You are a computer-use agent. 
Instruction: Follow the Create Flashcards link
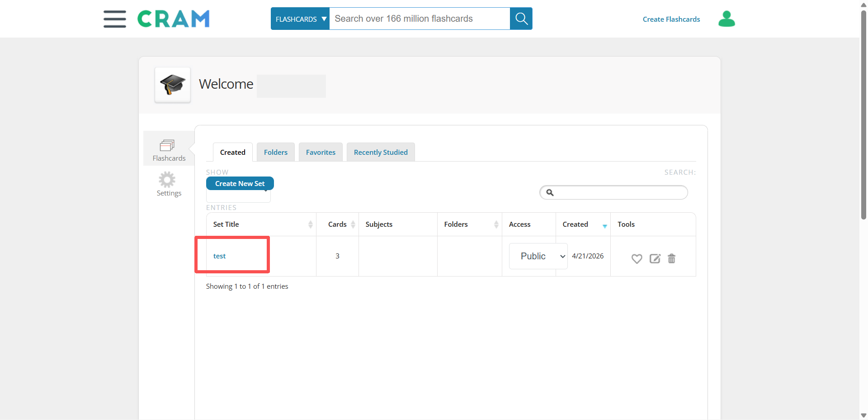(x=671, y=19)
